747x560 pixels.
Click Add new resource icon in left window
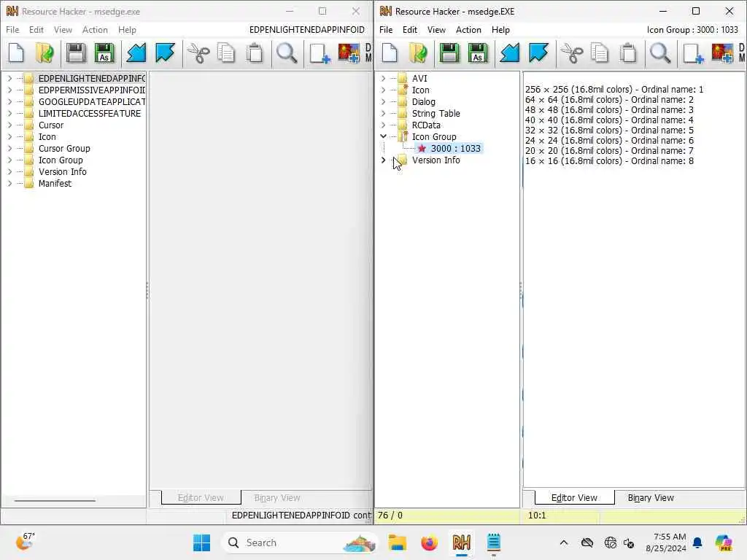click(320, 52)
